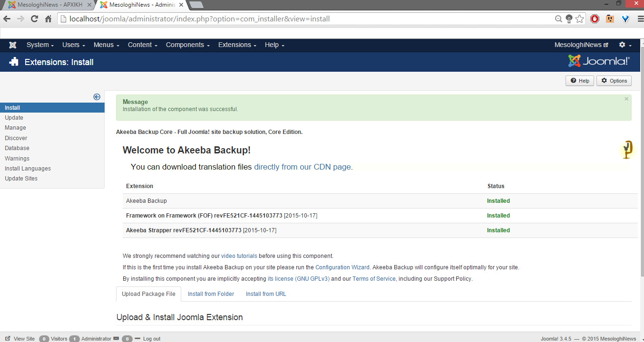Reload the page with the refresh icon
The width and height of the screenshot is (644, 342).
(34, 19)
